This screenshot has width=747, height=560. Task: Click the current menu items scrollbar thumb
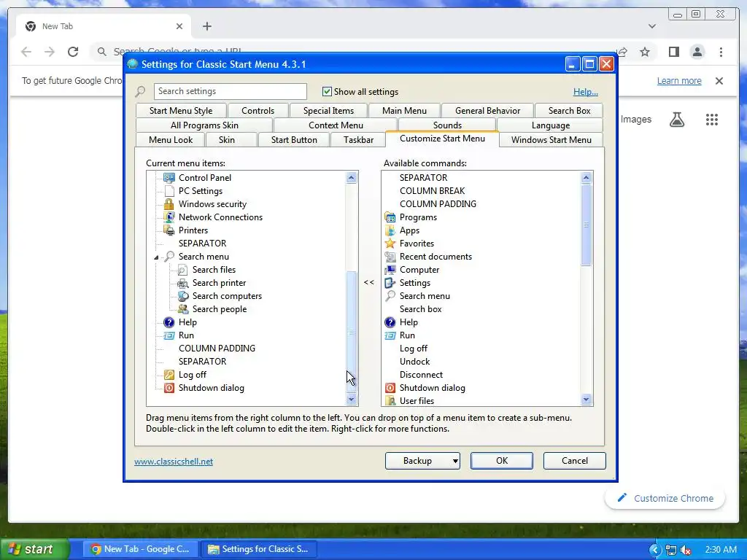pos(351,332)
